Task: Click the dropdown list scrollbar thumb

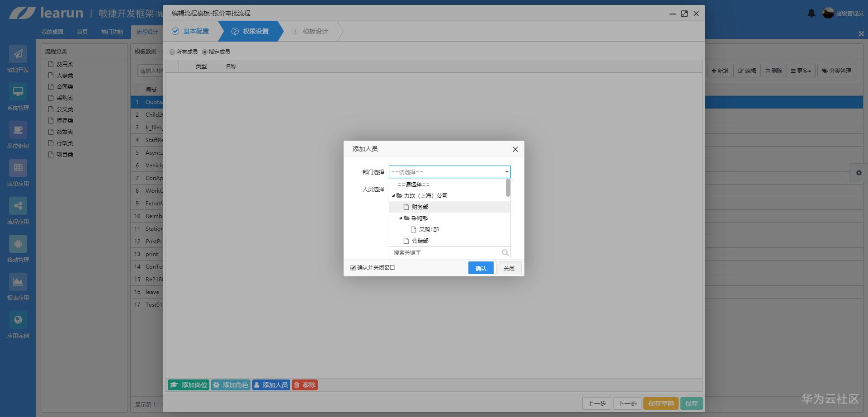Action: 508,188
